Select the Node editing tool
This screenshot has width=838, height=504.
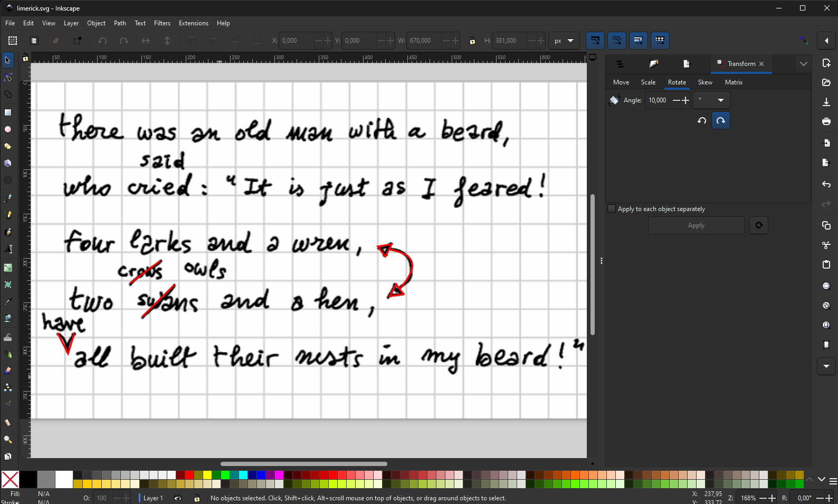point(8,78)
